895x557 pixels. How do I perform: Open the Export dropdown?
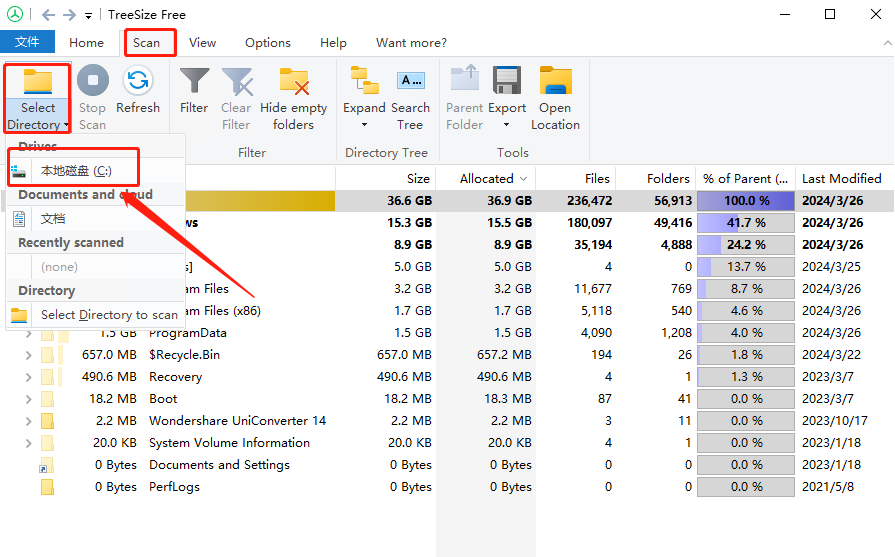click(507, 124)
